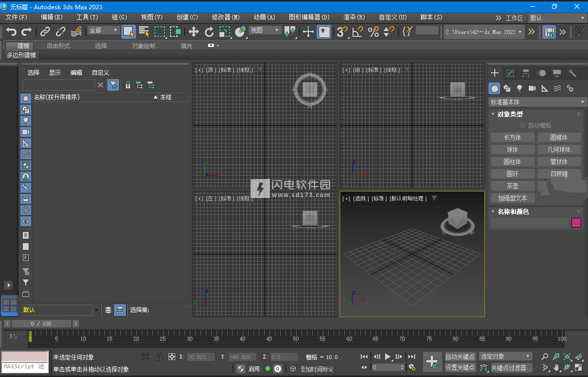Switch to the 对象绘制 ribbon tab
This screenshot has height=377, width=588.
(x=144, y=46)
